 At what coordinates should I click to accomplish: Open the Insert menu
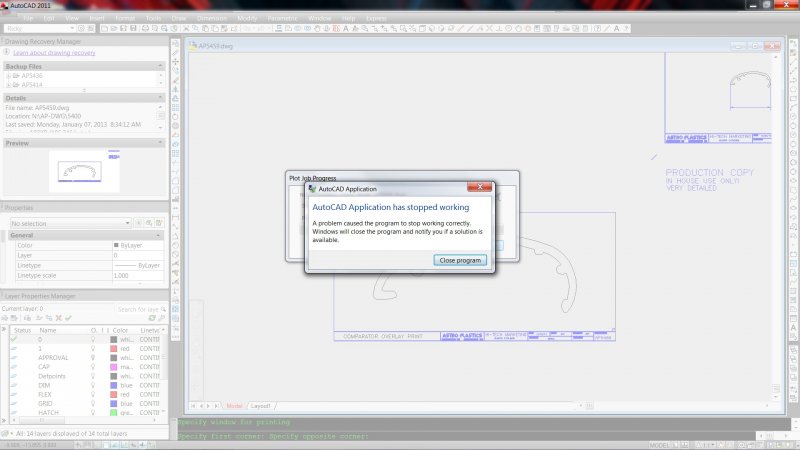(x=96, y=18)
